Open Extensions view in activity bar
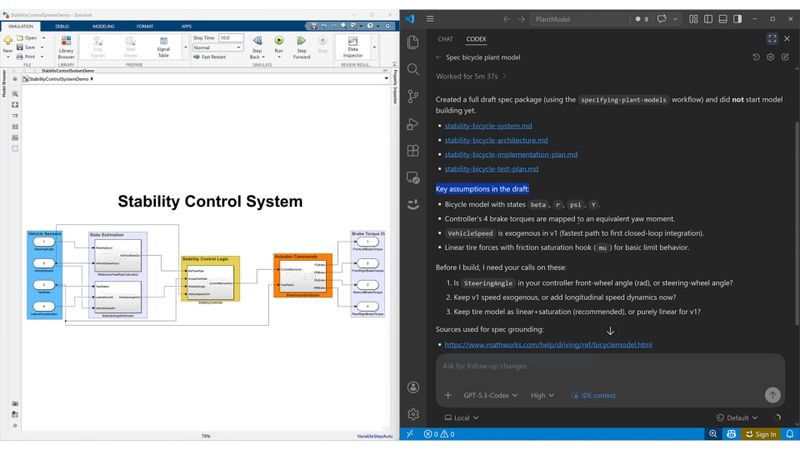The width and height of the screenshot is (800, 450). [413, 151]
